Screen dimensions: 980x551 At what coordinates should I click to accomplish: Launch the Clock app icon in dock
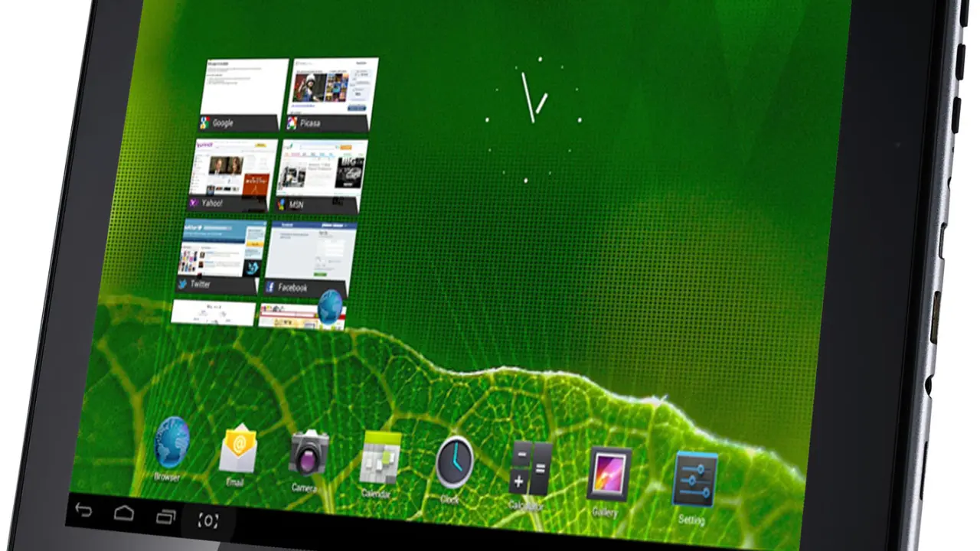click(455, 463)
